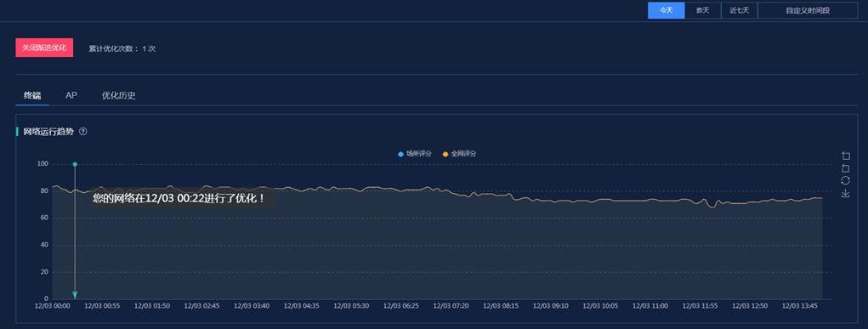The image size is (868, 329).
Task: Select the 今天 time range
Action: [x=666, y=10]
